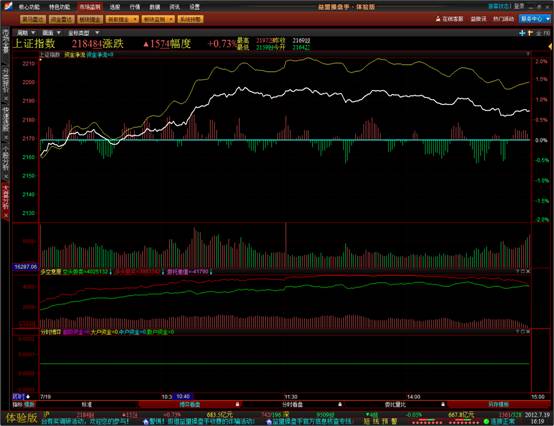Click the 另存模板 button
This screenshot has height=426, width=554.
(x=499, y=404)
